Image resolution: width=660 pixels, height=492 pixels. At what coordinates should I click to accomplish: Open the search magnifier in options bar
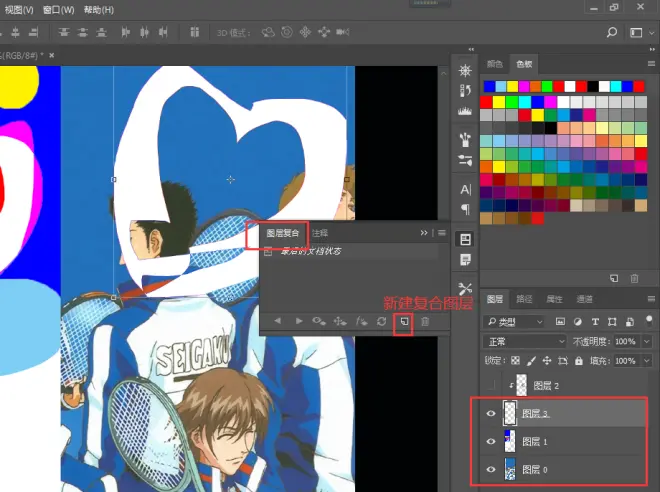[612, 32]
